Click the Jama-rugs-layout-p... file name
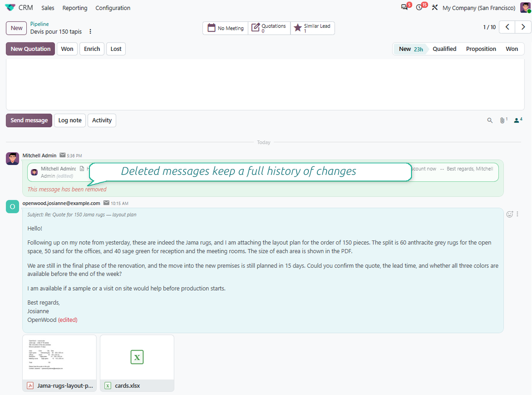532x395 pixels. point(65,386)
